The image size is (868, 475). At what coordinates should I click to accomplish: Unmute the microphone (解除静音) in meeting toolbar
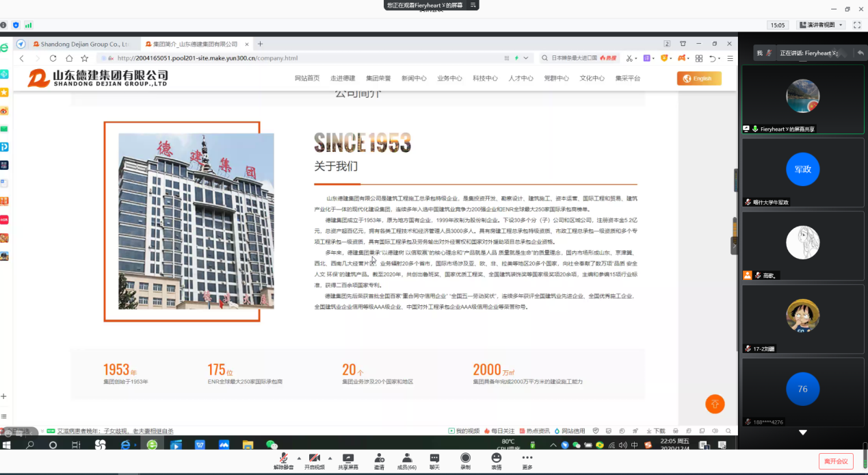(x=283, y=461)
